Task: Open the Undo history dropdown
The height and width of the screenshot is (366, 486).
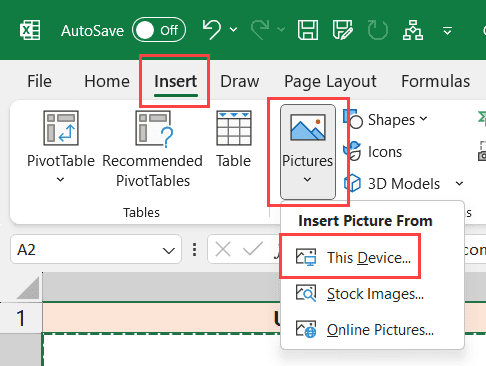Action: click(233, 30)
